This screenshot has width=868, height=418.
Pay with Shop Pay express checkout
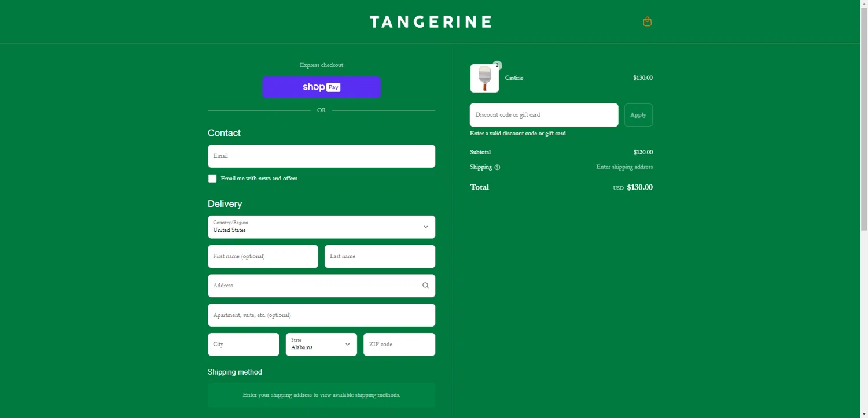pos(321,87)
